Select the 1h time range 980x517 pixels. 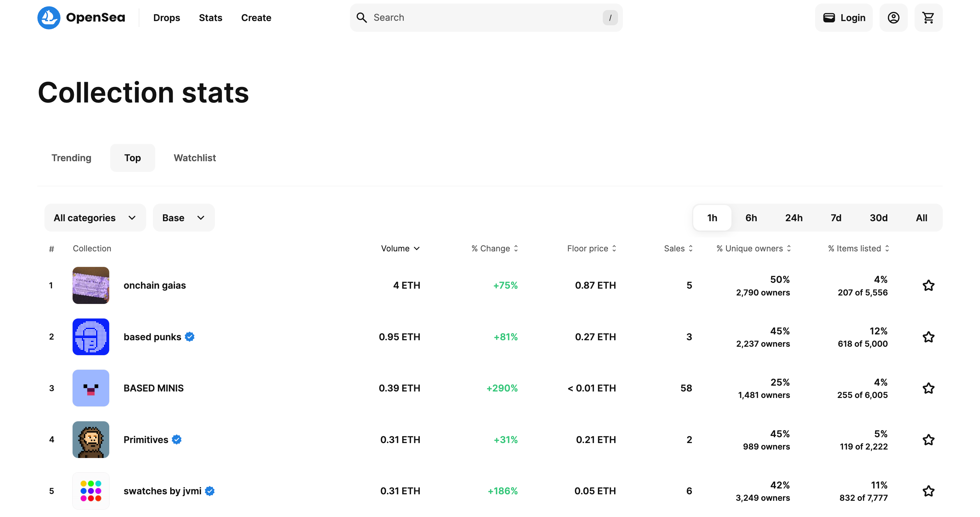point(712,218)
